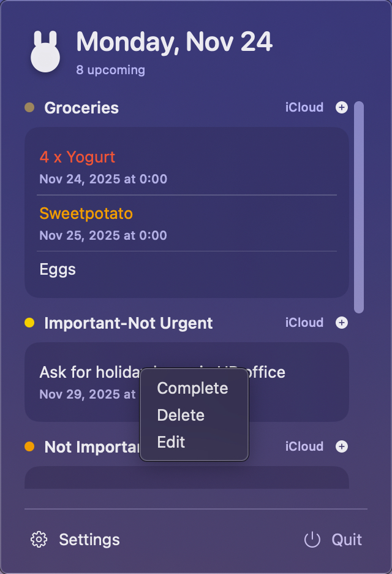Click the rabbit app icon
392x574 pixels.
tap(45, 48)
